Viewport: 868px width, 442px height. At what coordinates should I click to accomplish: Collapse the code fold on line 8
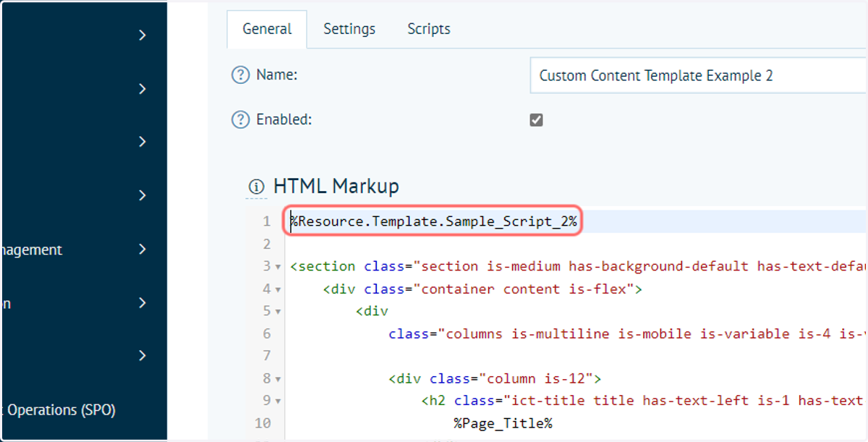pos(278,379)
